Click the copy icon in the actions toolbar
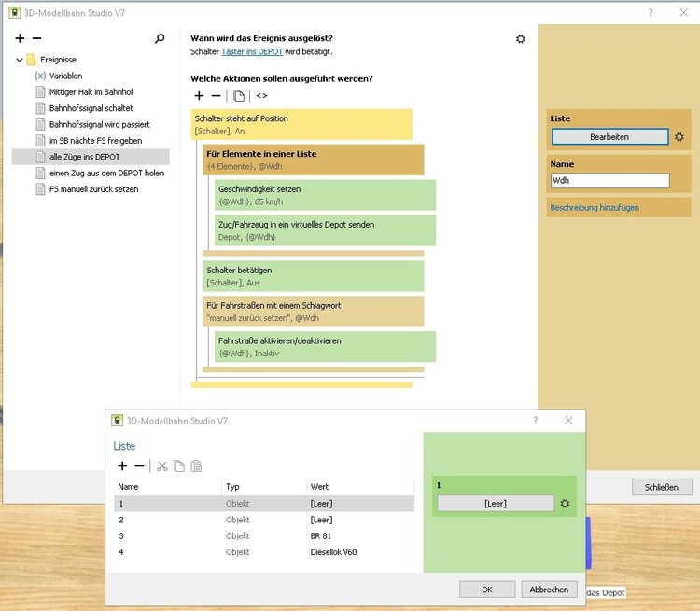 (x=239, y=95)
